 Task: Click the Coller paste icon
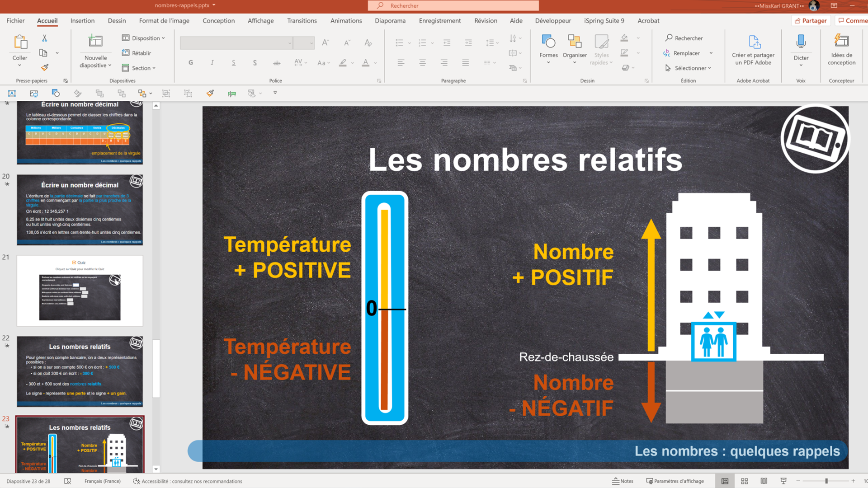point(20,42)
